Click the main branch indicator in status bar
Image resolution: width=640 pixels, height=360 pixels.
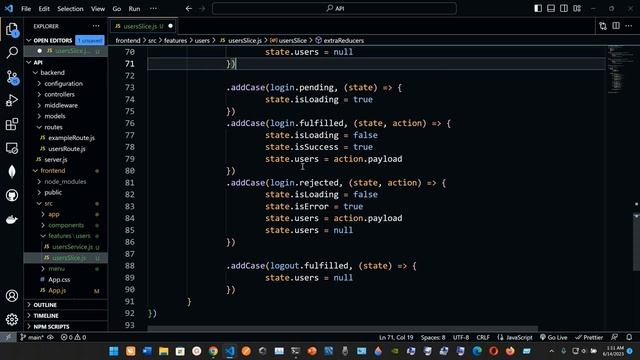[32, 337]
